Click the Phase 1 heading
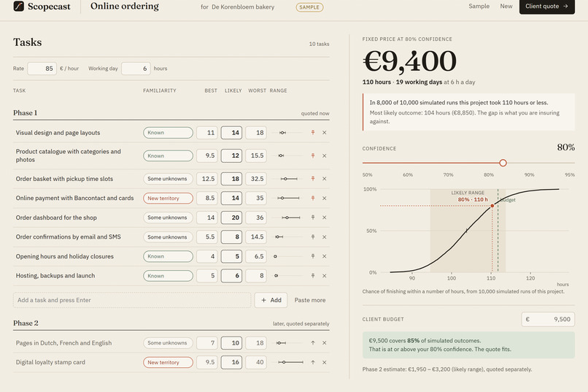Viewport: 588px width, 392px height. click(25, 113)
